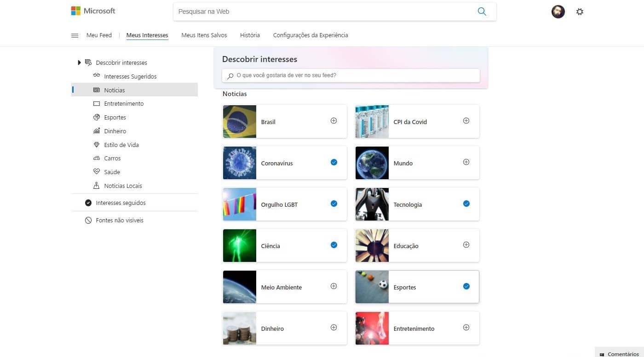Open the História tab
Image resolution: width=644 pixels, height=357 pixels.
coord(250,35)
